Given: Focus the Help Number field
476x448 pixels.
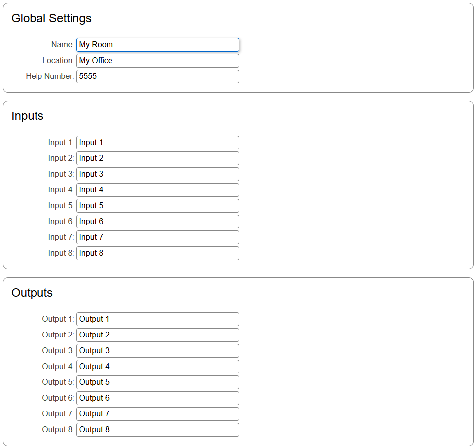Looking at the screenshot, I should (x=158, y=76).
